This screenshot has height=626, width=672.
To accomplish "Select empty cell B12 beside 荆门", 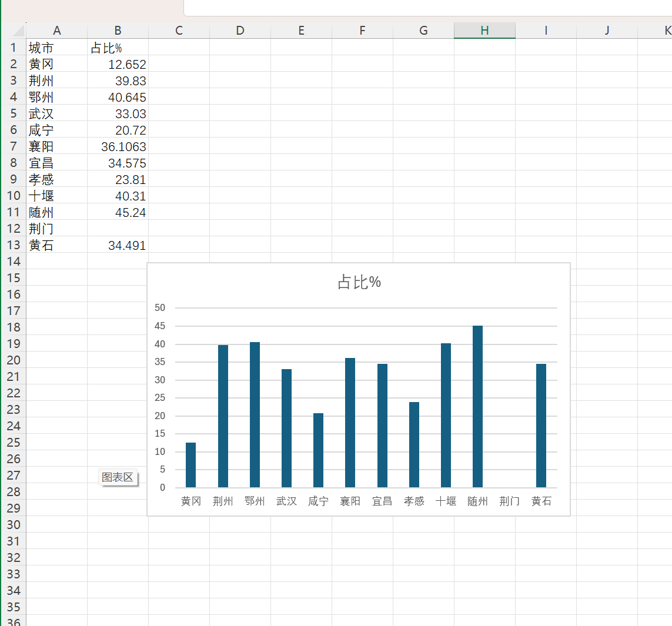I will (x=118, y=229).
